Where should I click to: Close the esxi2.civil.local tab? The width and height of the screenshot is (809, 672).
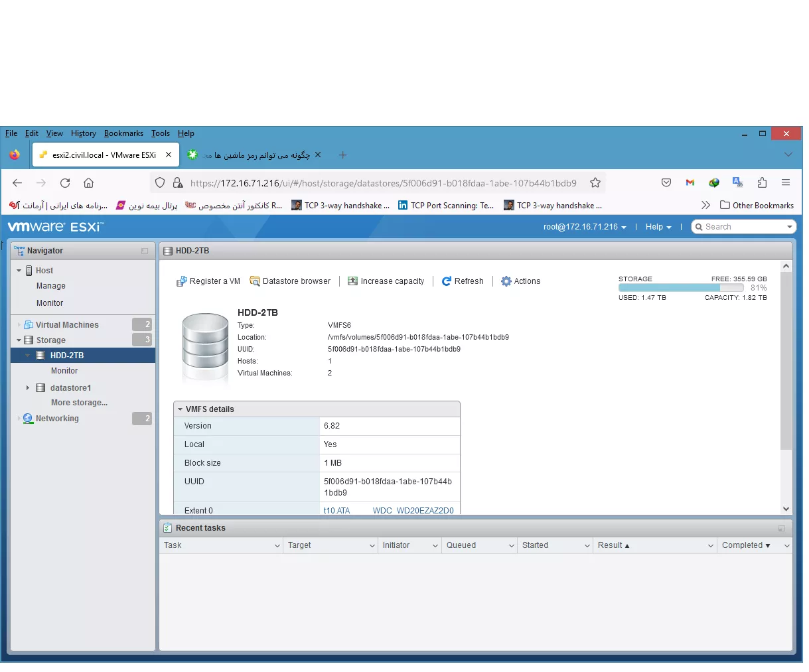[169, 155]
